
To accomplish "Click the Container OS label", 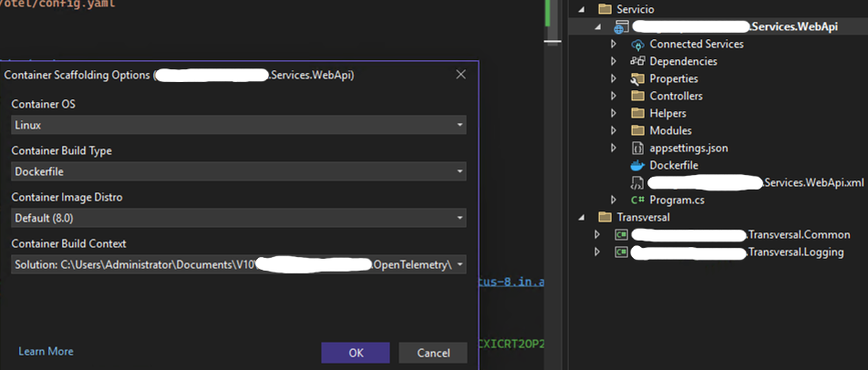I will (43, 104).
